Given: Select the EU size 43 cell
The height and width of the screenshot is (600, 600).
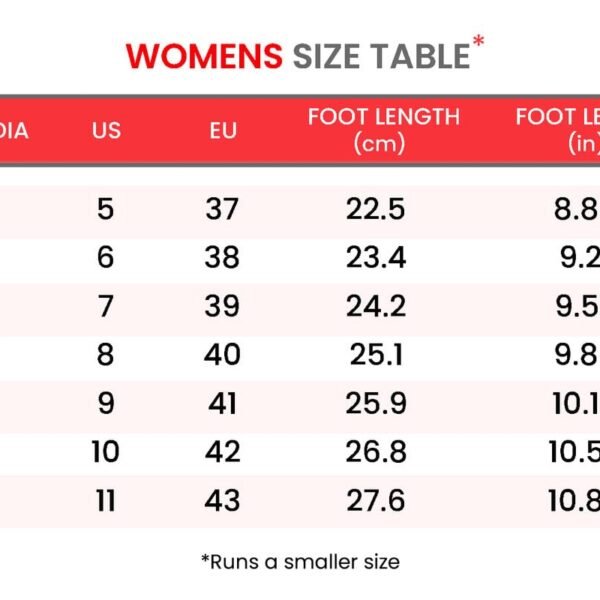Looking at the screenshot, I should pyautogui.click(x=223, y=499).
